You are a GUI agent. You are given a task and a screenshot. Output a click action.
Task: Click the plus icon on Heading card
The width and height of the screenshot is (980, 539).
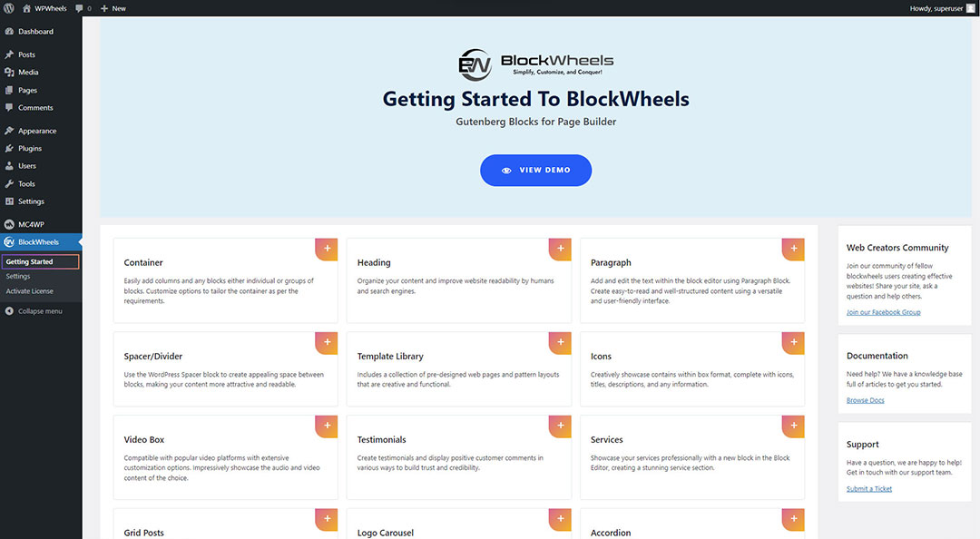click(x=561, y=249)
